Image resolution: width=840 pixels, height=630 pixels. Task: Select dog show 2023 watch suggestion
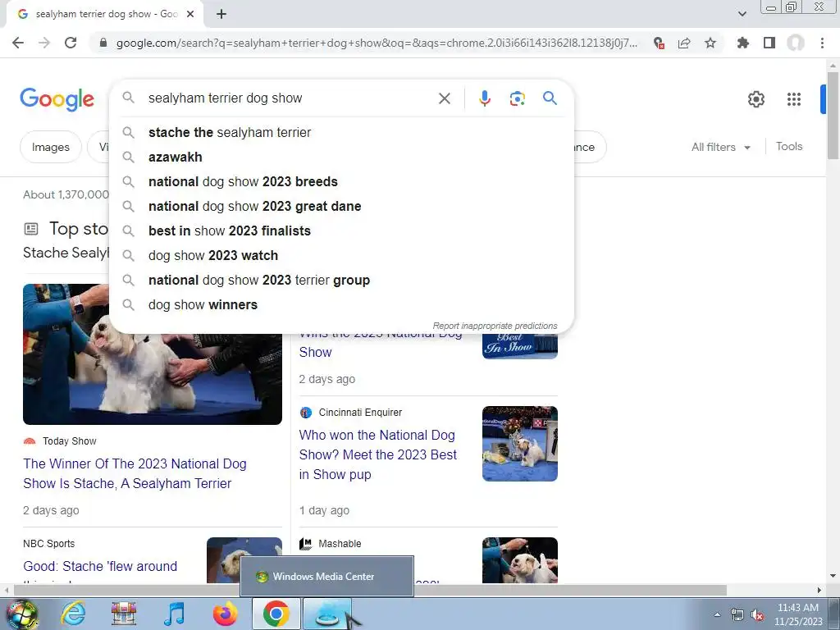point(341,256)
